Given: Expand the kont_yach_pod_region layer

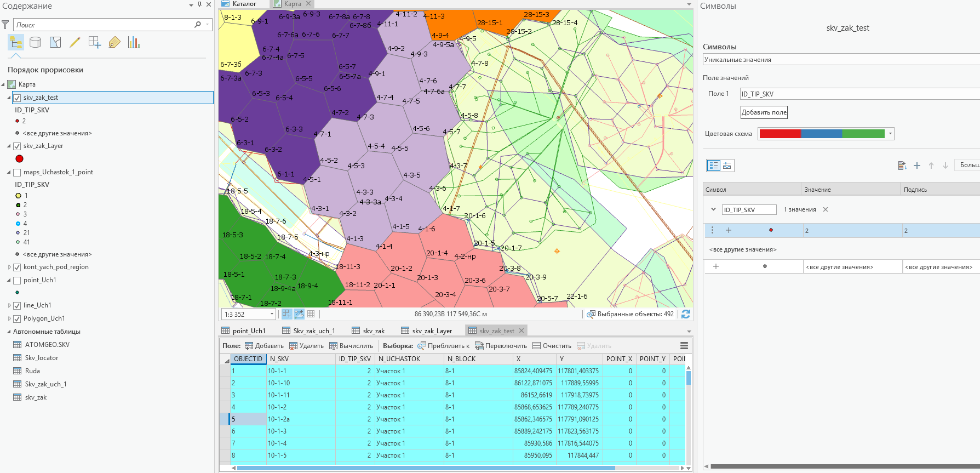Looking at the screenshot, I should coord(9,267).
